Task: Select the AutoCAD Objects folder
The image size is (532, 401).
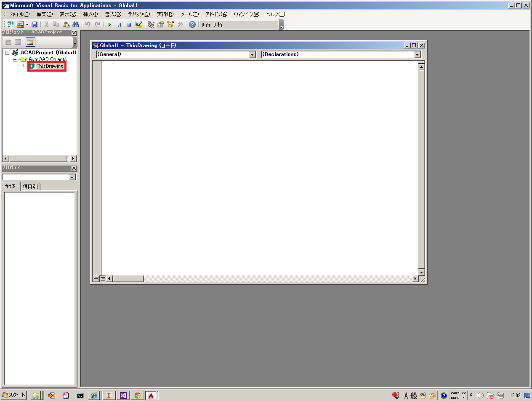Action: click(47, 59)
